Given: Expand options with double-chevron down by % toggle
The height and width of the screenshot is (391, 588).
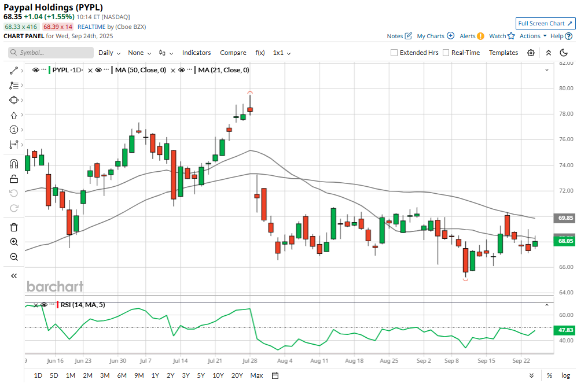Looking at the screenshot, I should click(531, 375).
